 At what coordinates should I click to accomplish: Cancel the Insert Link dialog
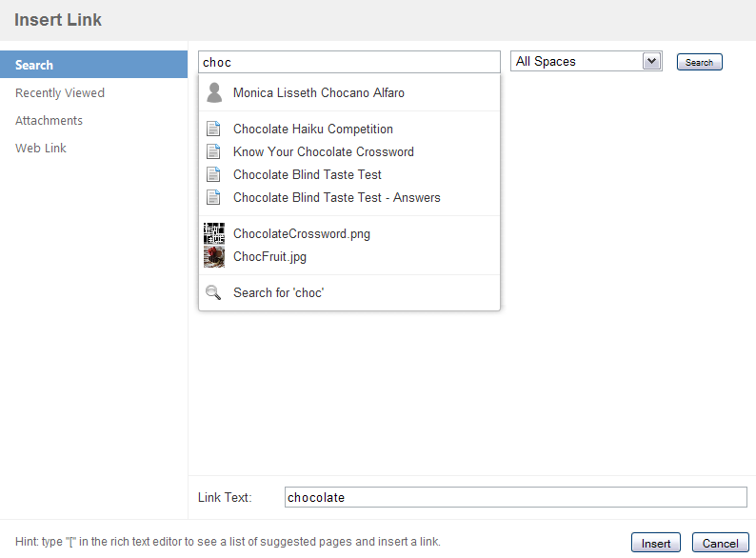721,543
